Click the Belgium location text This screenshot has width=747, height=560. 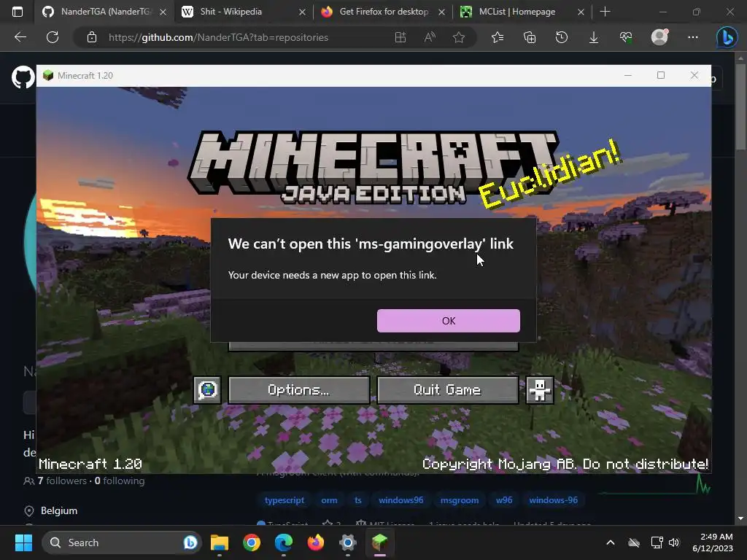[59, 510]
